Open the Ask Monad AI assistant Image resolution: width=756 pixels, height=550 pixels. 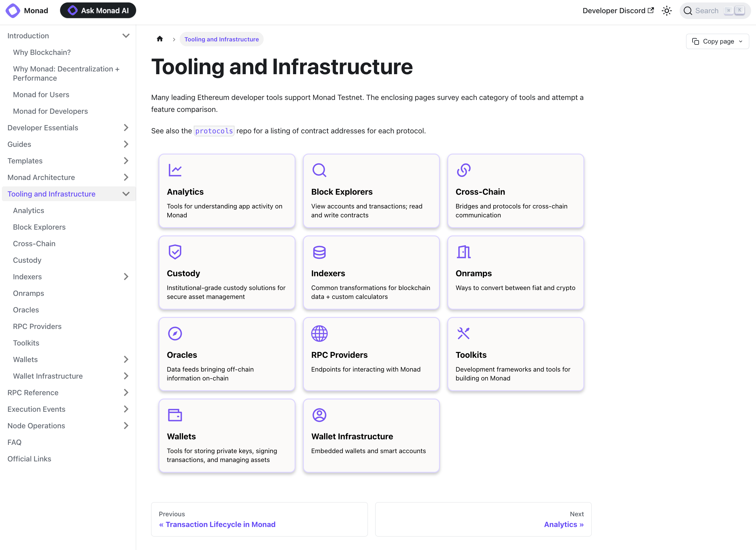(x=98, y=10)
